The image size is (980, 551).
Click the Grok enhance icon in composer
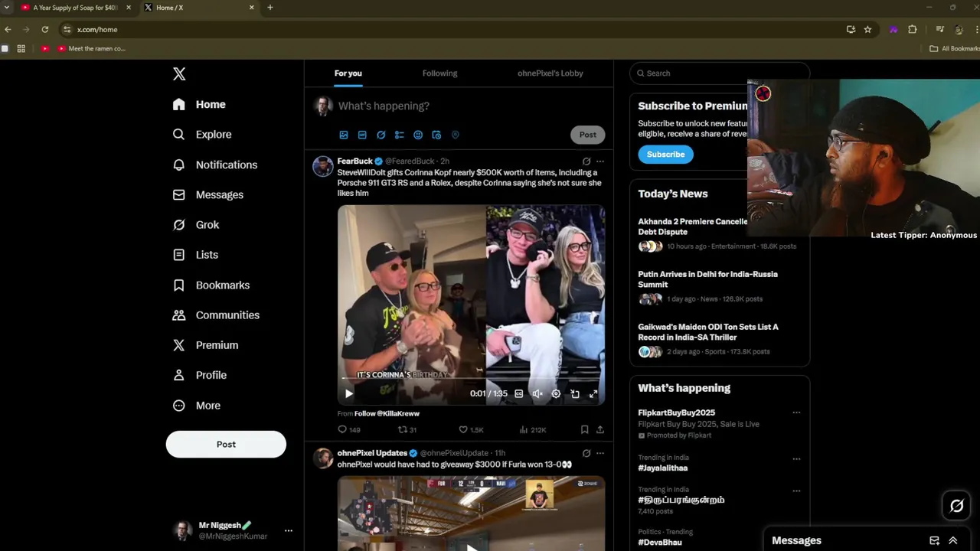(381, 135)
